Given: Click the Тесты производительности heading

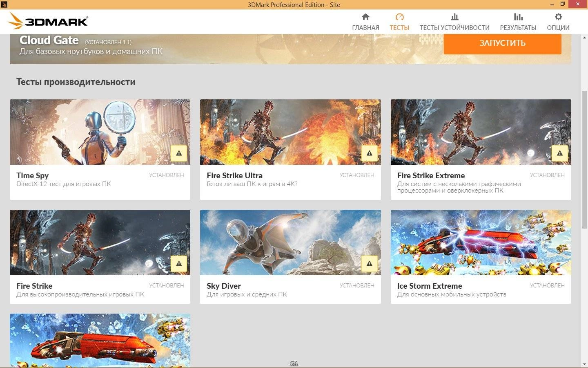Looking at the screenshot, I should point(76,82).
